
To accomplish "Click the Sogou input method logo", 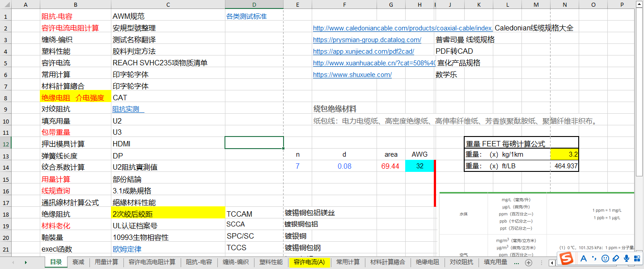I will [567, 259].
